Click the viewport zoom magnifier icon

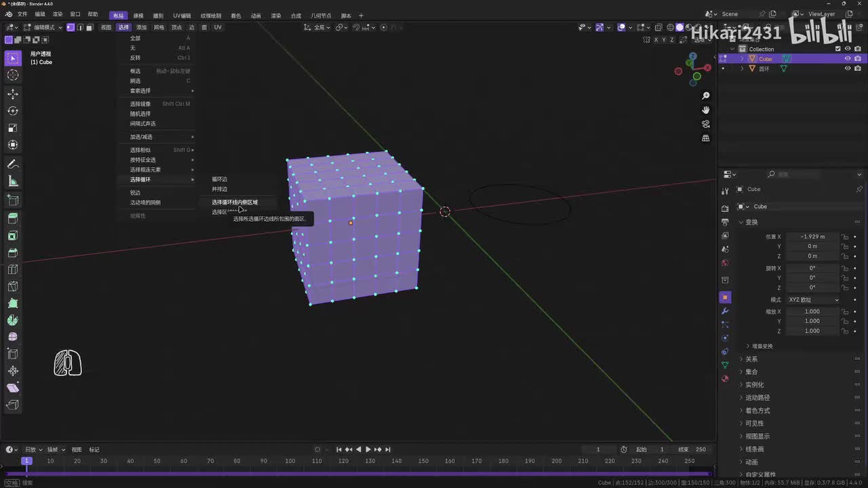[x=706, y=96]
